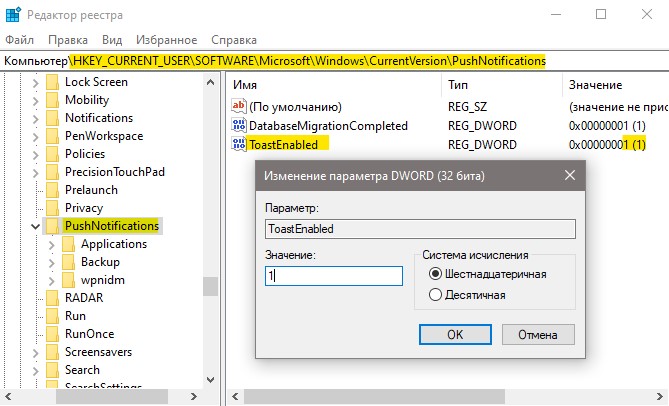Viewport: 669px width, 406px height.
Task: Select the wpnidm folder icon
Action: pos(69,280)
